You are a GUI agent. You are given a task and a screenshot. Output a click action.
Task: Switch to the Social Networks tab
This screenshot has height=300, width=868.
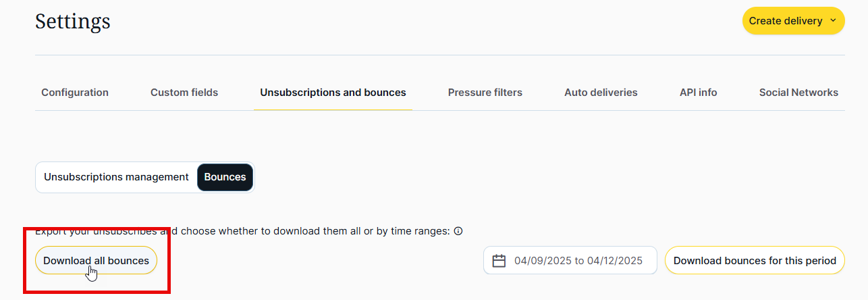pyautogui.click(x=798, y=93)
